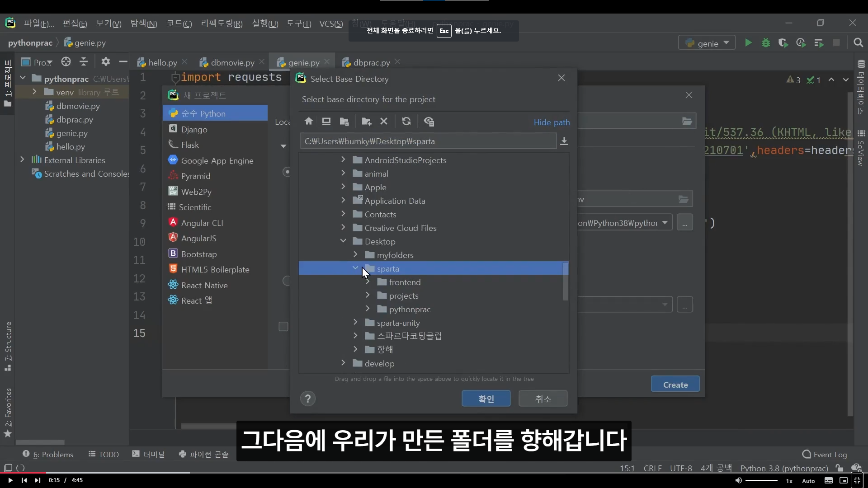Open Search Everywhere magnifier
The height and width of the screenshot is (488, 868).
tap(858, 43)
